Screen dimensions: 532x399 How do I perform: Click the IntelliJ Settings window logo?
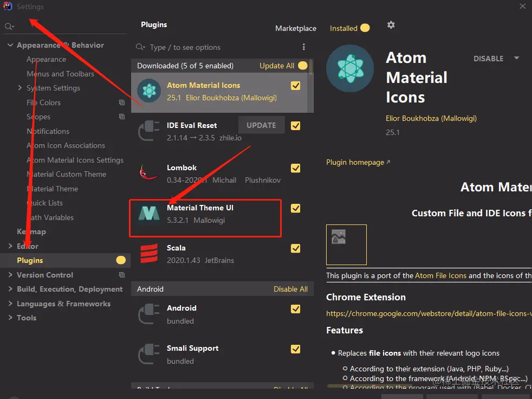8,6
